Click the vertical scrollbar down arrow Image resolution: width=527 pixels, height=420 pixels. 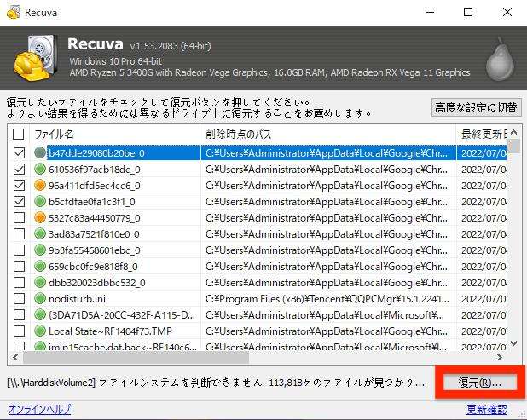pos(513,343)
